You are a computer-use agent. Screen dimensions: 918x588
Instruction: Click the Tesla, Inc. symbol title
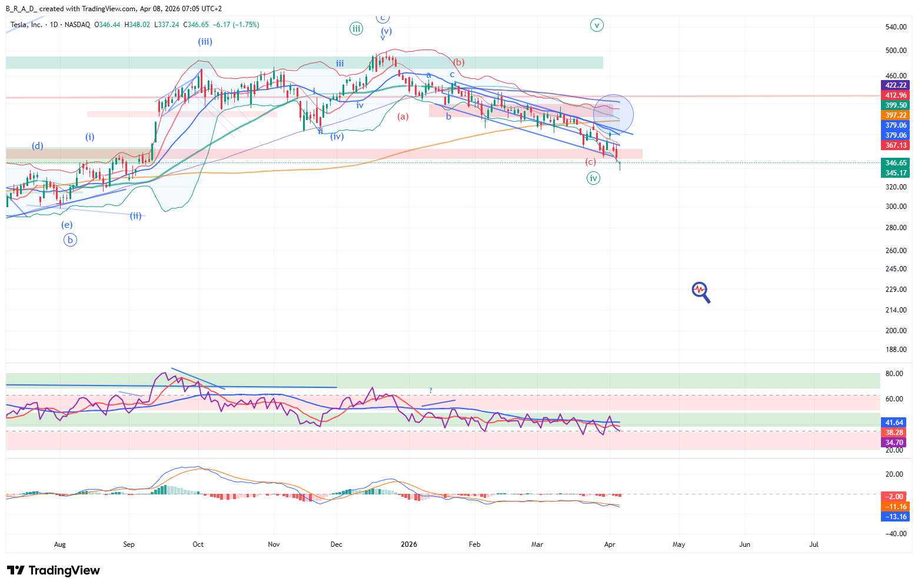[26, 25]
